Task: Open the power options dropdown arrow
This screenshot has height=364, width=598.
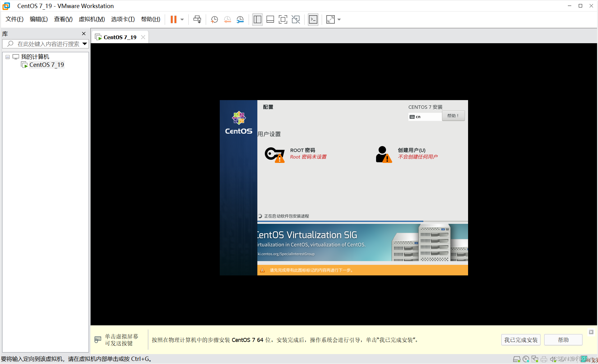Action: (182, 20)
